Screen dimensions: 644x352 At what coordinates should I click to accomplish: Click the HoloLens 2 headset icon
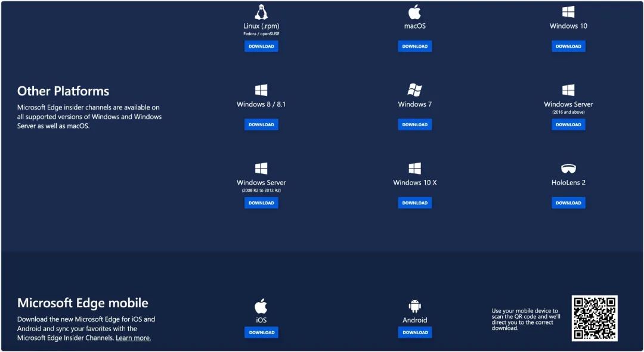click(568, 168)
